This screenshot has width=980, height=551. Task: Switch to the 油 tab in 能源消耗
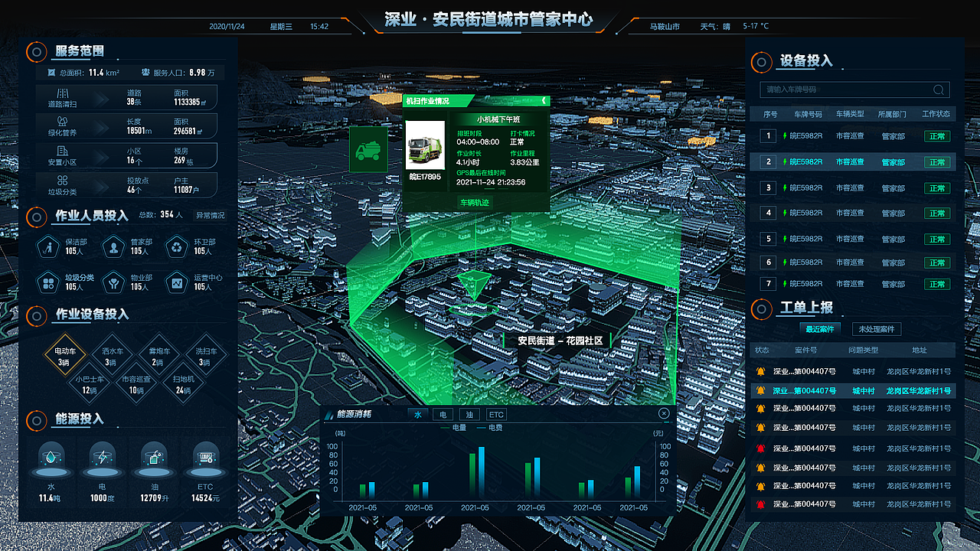click(469, 414)
